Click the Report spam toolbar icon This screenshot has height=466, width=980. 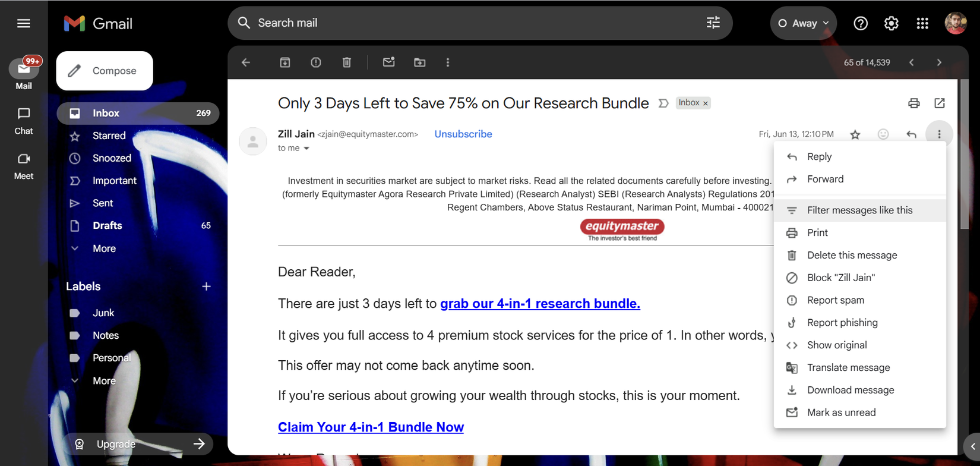[316, 62]
